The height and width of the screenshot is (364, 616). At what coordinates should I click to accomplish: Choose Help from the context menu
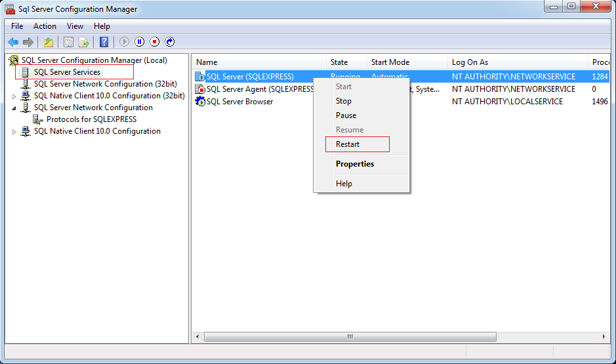coord(361,184)
